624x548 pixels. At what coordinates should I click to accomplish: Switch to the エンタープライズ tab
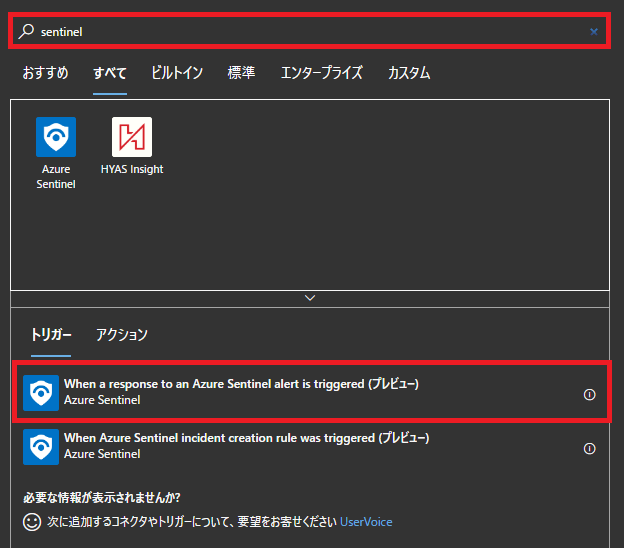point(322,73)
